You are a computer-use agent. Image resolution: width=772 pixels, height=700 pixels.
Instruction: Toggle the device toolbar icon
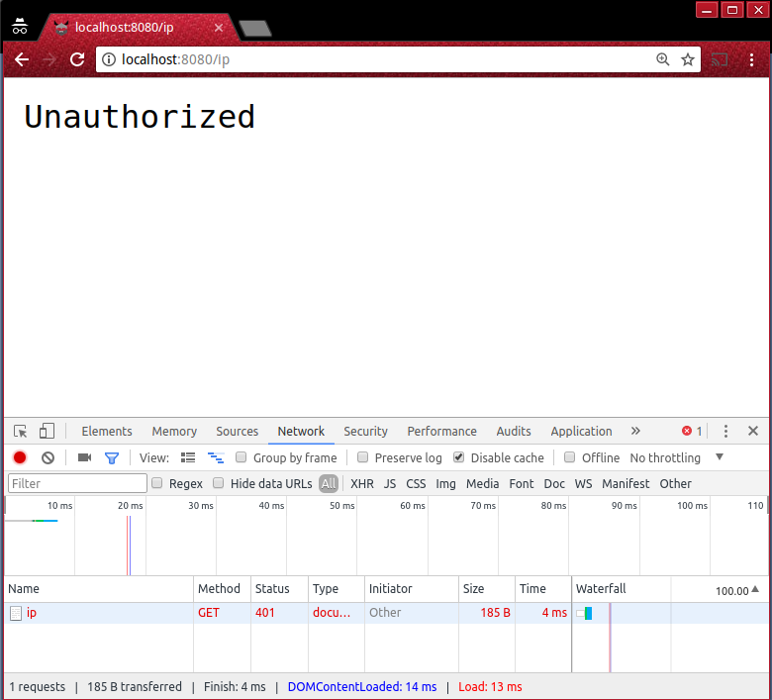47,432
